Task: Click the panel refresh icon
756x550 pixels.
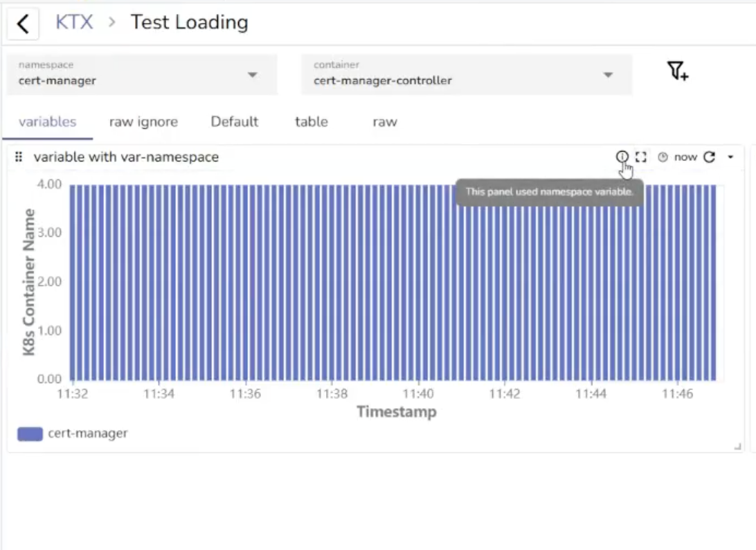Action: [x=709, y=157]
